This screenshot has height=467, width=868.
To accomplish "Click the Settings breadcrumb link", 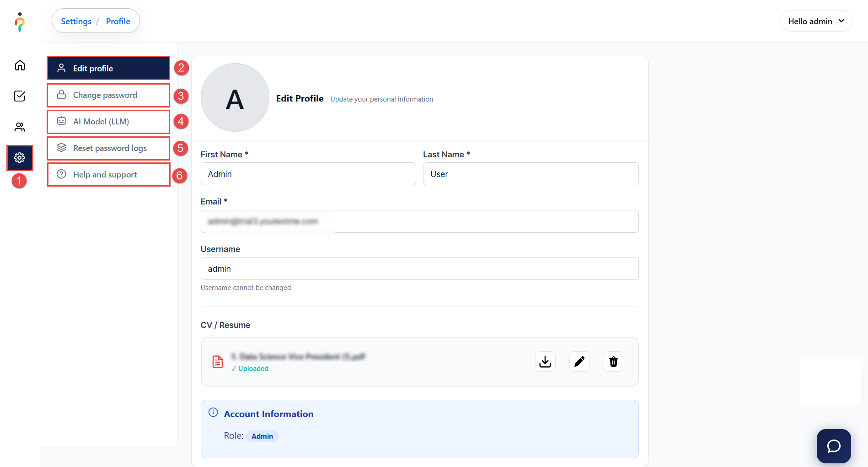I will (x=76, y=21).
